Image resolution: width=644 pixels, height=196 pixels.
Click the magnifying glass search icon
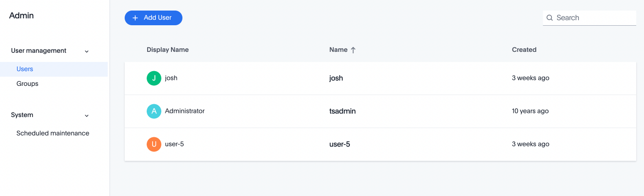click(x=550, y=18)
